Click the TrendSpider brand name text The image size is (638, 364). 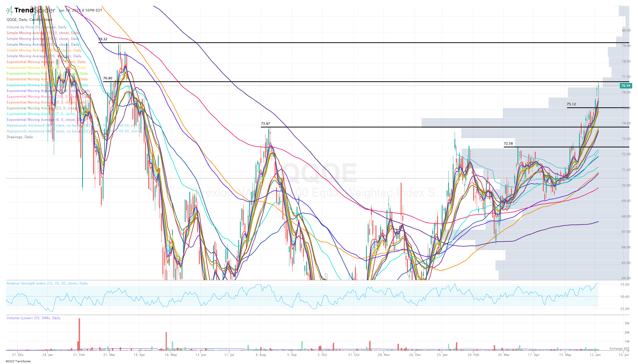35,10
